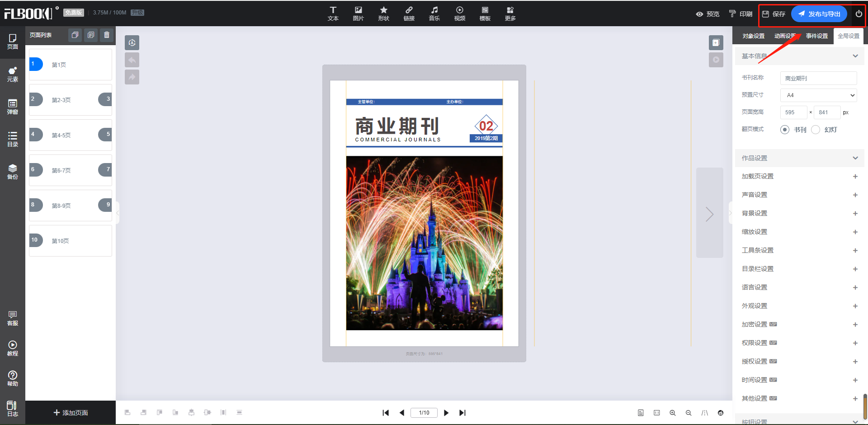Switch to the 事件设置 tab
The image size is (868, 425).
click(x=817, y=36)
